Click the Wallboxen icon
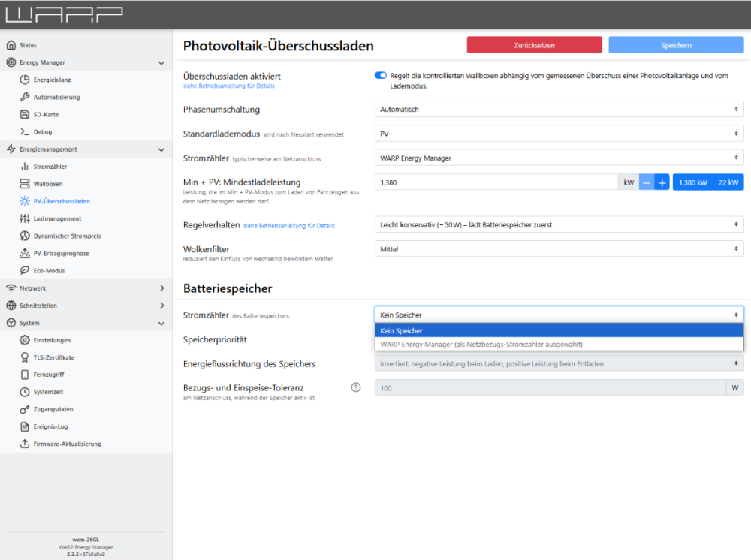Viewport: 751px width, 560px height. [x=25, y=184]
